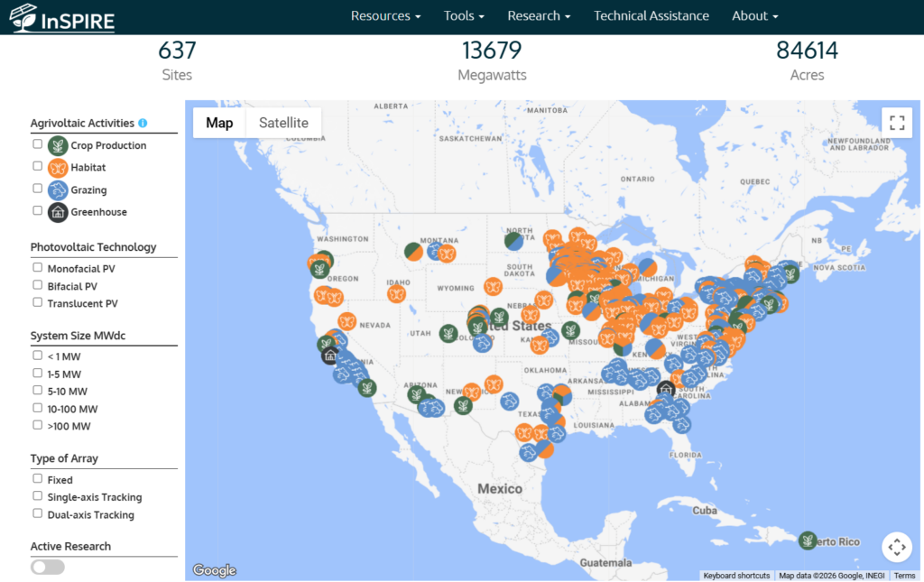Check the Bifacial PV filter
924x582 pixels.
pyautogui.click(x=38, y=286)
